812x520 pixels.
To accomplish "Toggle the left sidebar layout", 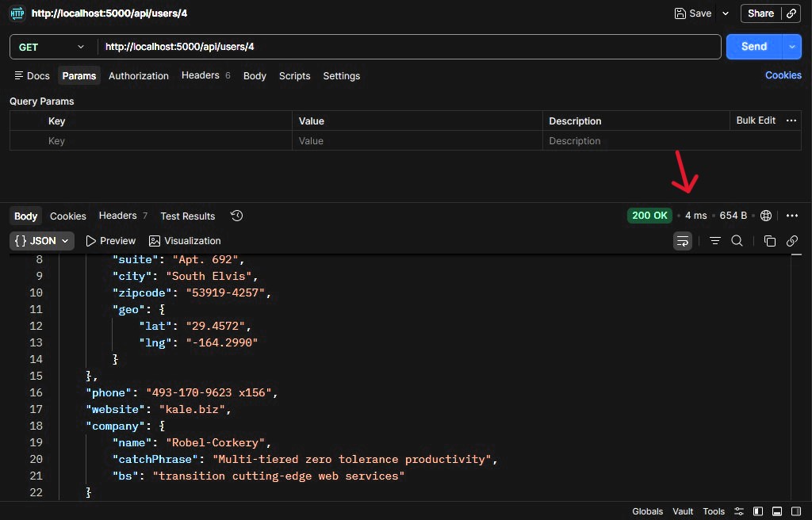I will coord(758,511).
